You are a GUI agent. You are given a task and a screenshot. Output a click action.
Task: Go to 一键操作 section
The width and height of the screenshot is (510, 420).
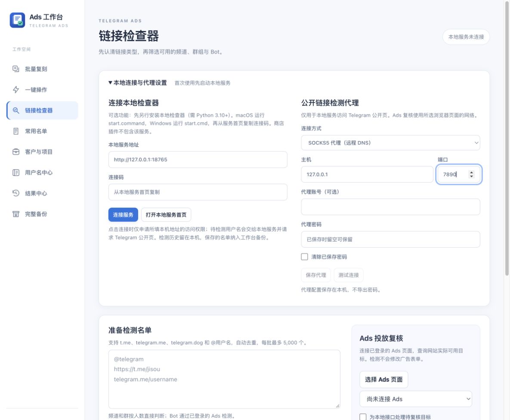point(42,90)
